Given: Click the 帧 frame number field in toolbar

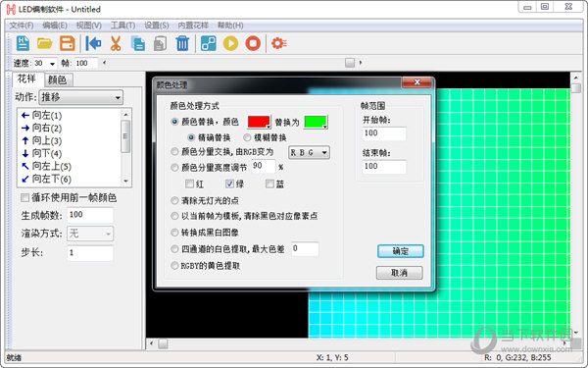Looking at the screenshot, I should pyautogui.click(x=86, y=64).
